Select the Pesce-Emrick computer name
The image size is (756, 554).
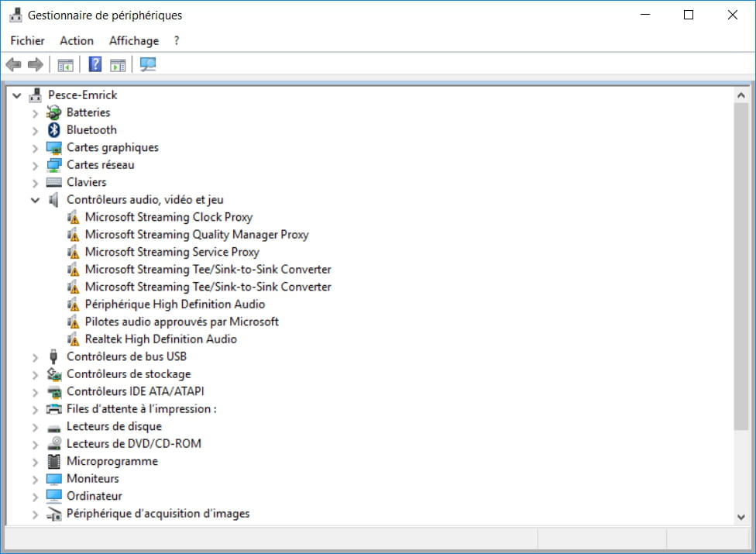(82, 95)
